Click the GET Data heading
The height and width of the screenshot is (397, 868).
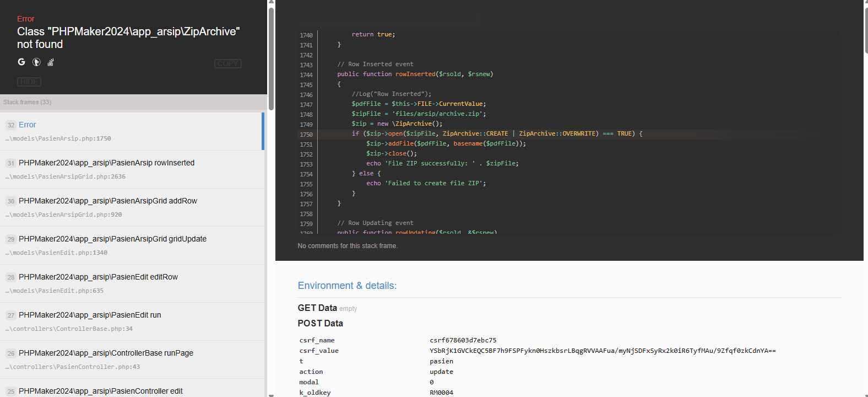click(317, 308)
